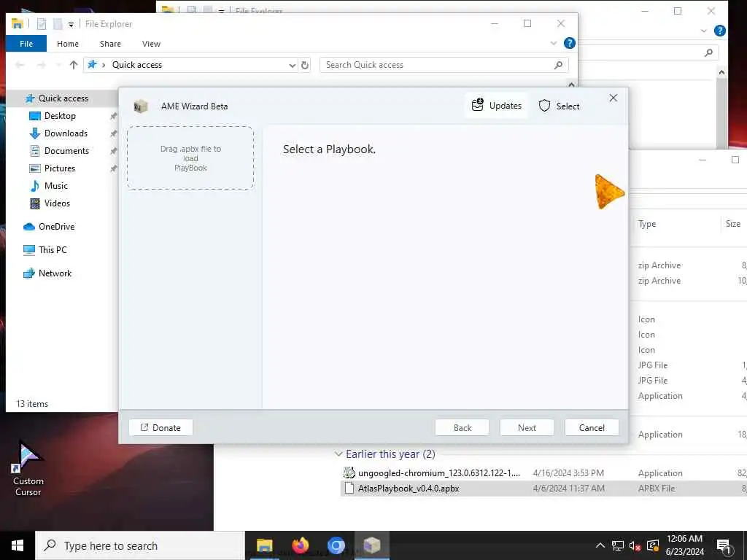747x560 pixels.
Task: Open the customize quick access toolbar dropdown
Action: [71, 24]
